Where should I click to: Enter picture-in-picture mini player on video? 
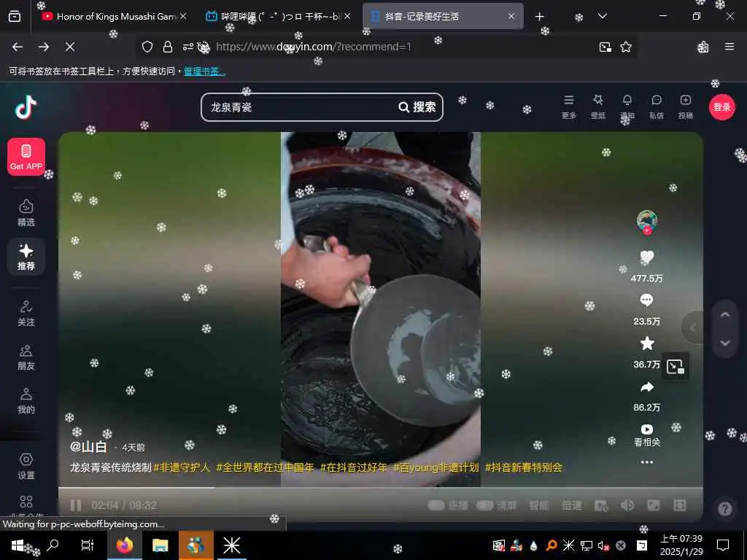tap(676, 366)
